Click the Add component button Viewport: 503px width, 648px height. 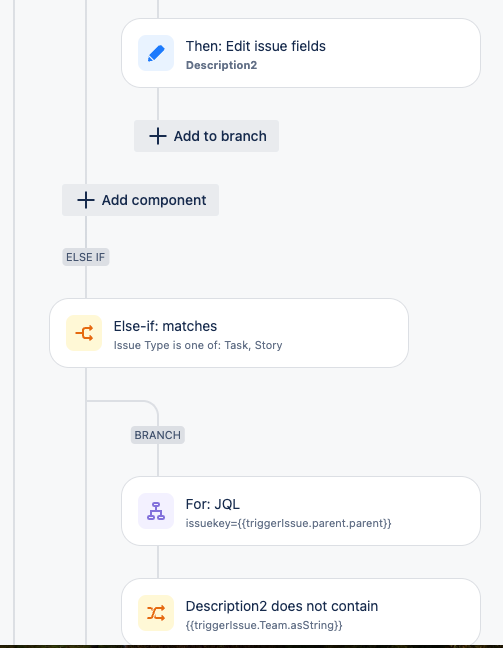tap(141, 200)
